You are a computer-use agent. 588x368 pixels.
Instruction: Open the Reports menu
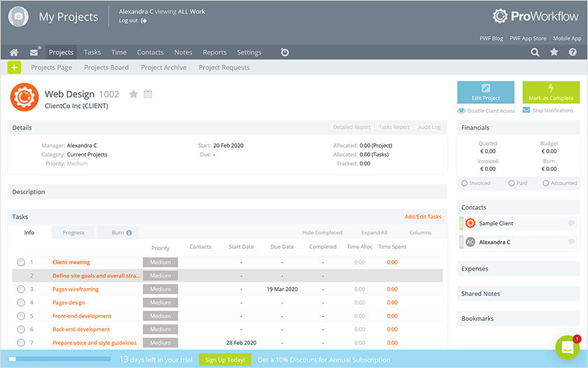[x=214, y=52]
